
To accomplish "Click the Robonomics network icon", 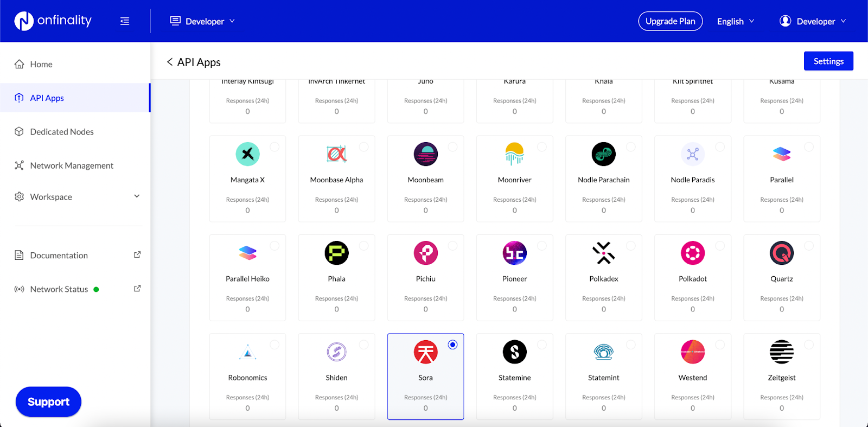I will pyautogui.click(x=247, y=352).
